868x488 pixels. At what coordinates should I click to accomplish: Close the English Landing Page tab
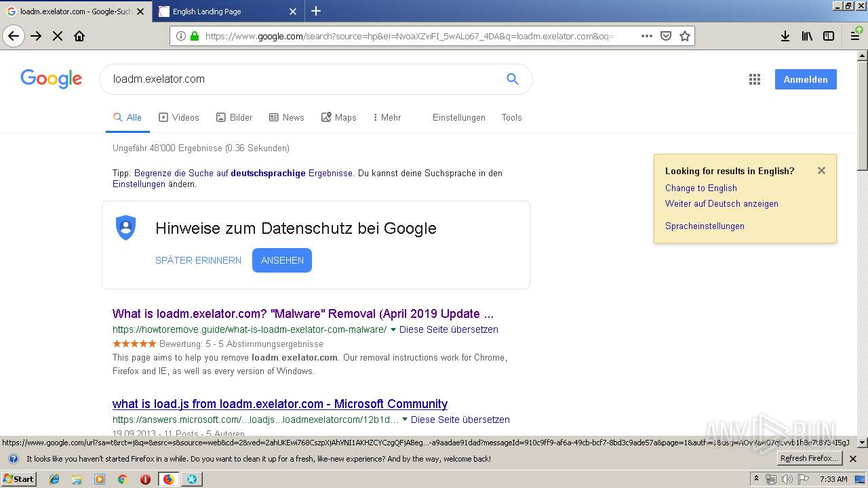coord(293,12)
